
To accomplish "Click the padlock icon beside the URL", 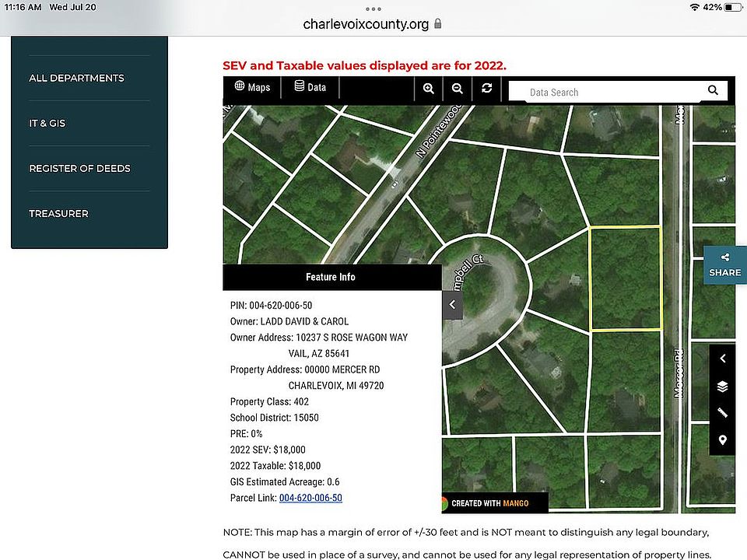I will [x=438, y=24].
